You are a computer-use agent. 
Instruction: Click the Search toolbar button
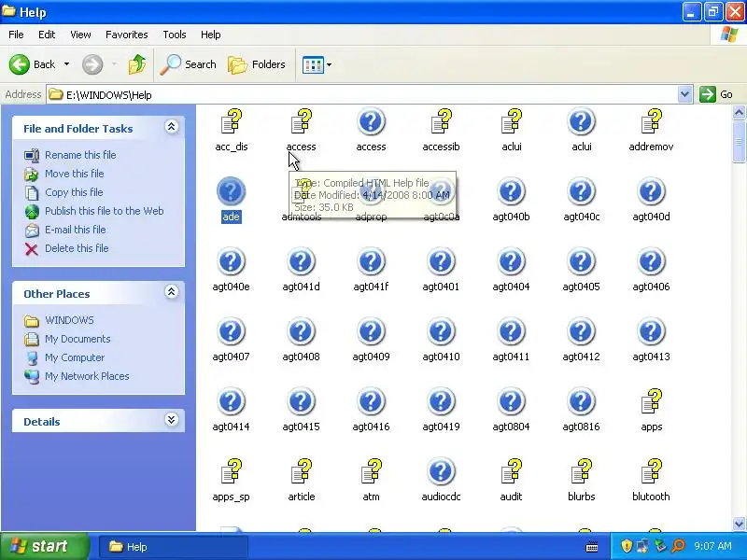(189, 64)
